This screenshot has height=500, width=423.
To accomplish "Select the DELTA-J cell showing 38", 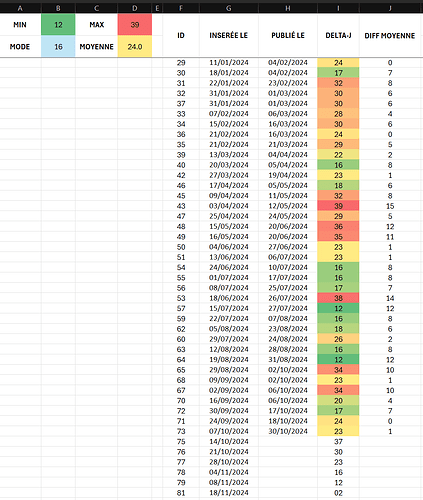I will [338, 298].
